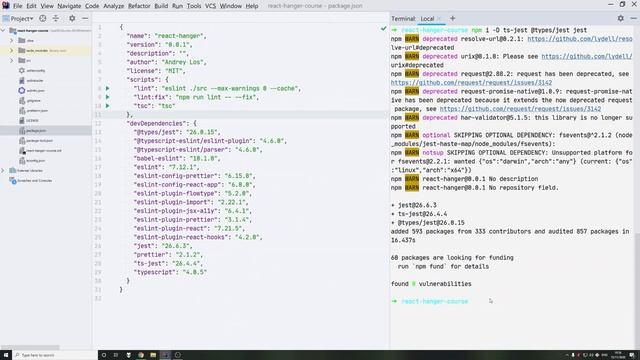Run the "tsc" script gutter icon
The width and height of the screenshot is (640, 360).
(107, 106)
